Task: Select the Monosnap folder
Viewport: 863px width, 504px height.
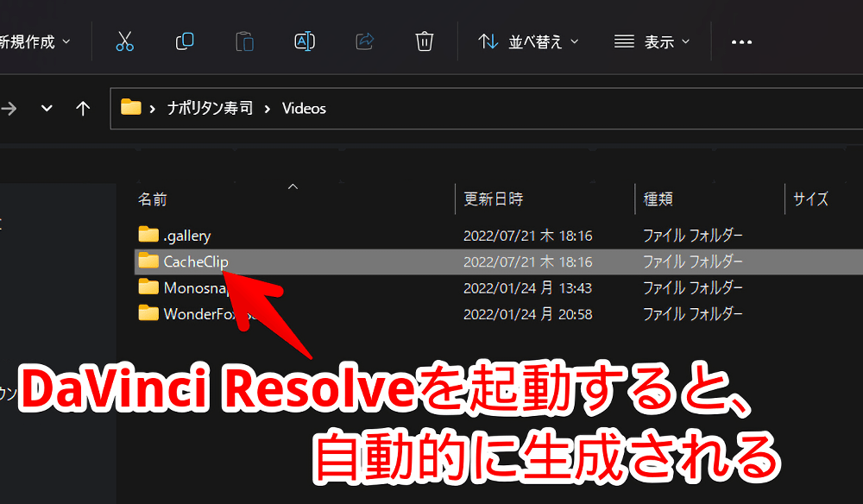Action: 195,287
